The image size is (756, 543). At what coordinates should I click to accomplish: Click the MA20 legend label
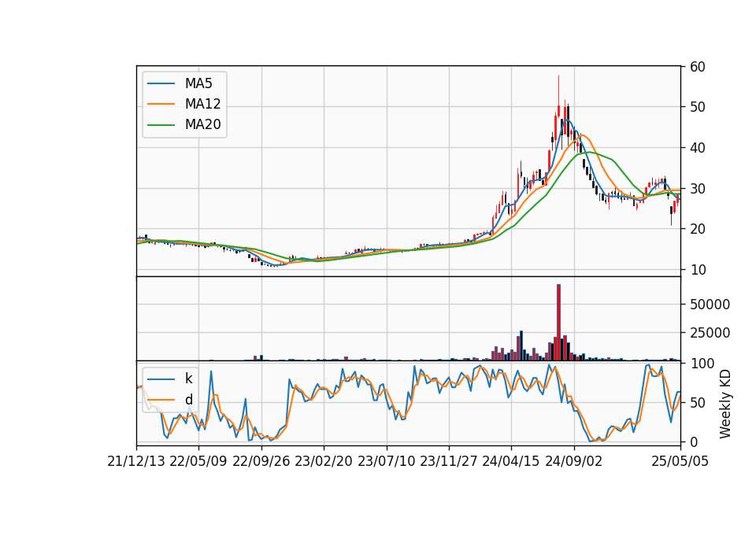tap(202, 124)
